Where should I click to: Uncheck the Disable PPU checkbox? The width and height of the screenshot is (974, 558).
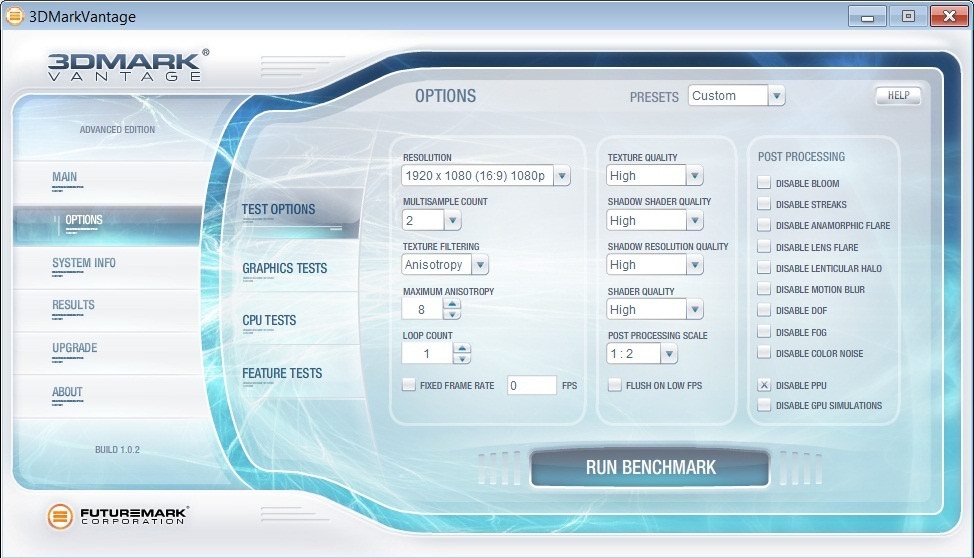tap(764, 385)
